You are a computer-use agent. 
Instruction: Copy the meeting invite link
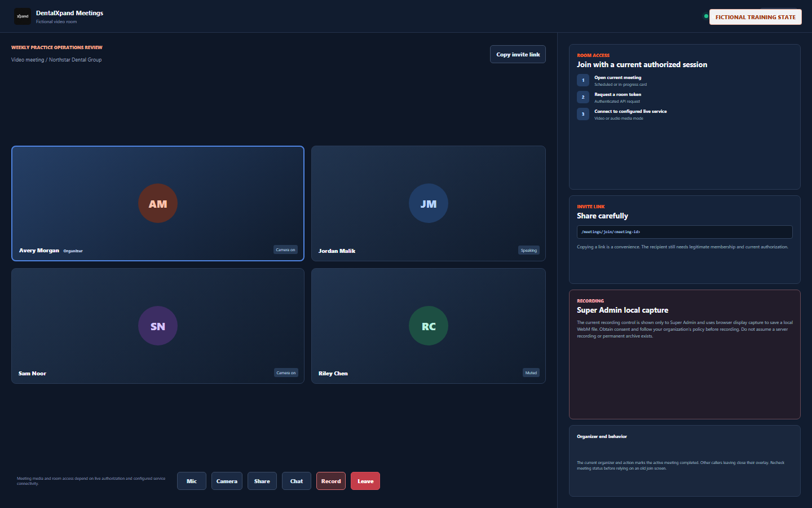click(x=518, y=54)
